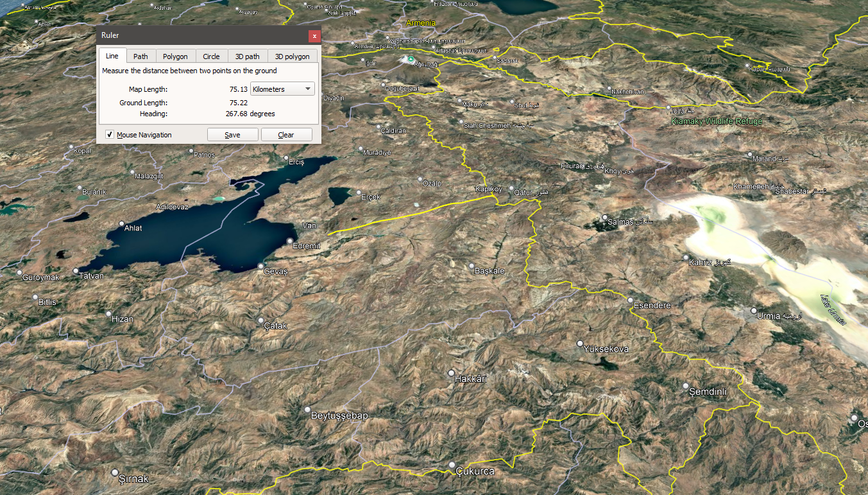Select the Ground Length value 75.22
This screenshot has width=868, height=495.
[x=239, y=103]
